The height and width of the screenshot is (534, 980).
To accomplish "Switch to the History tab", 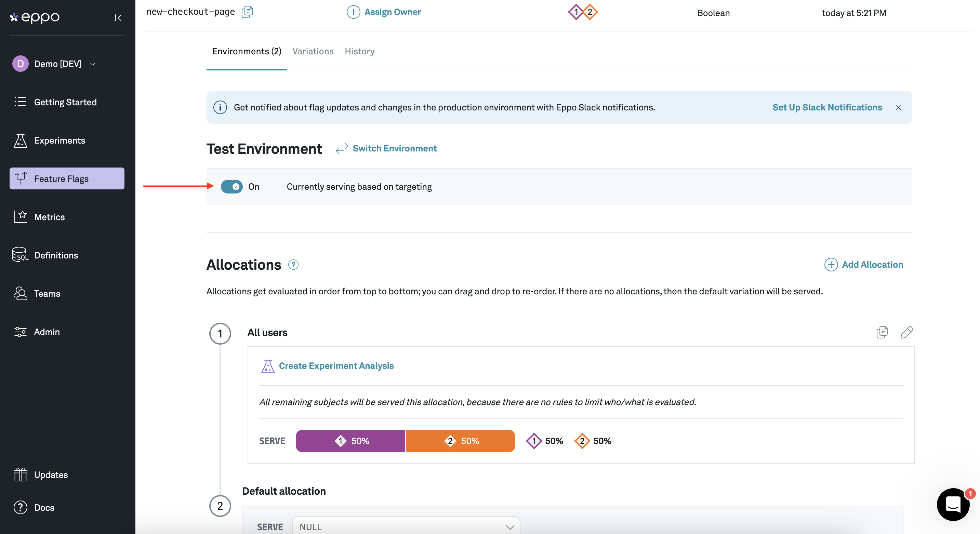I will [x=359, y=51].
